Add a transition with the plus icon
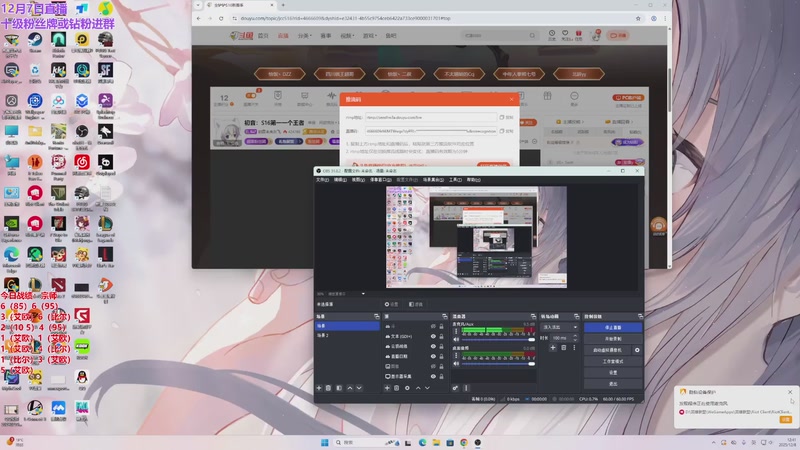 click(x=553, y=348)
